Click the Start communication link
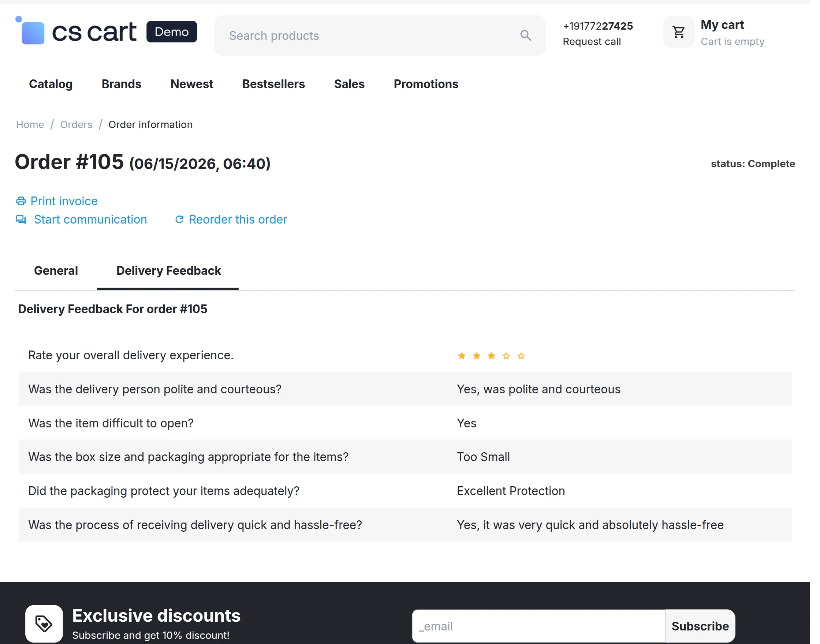This screenshot has height=644, width=820. [90, 220]
